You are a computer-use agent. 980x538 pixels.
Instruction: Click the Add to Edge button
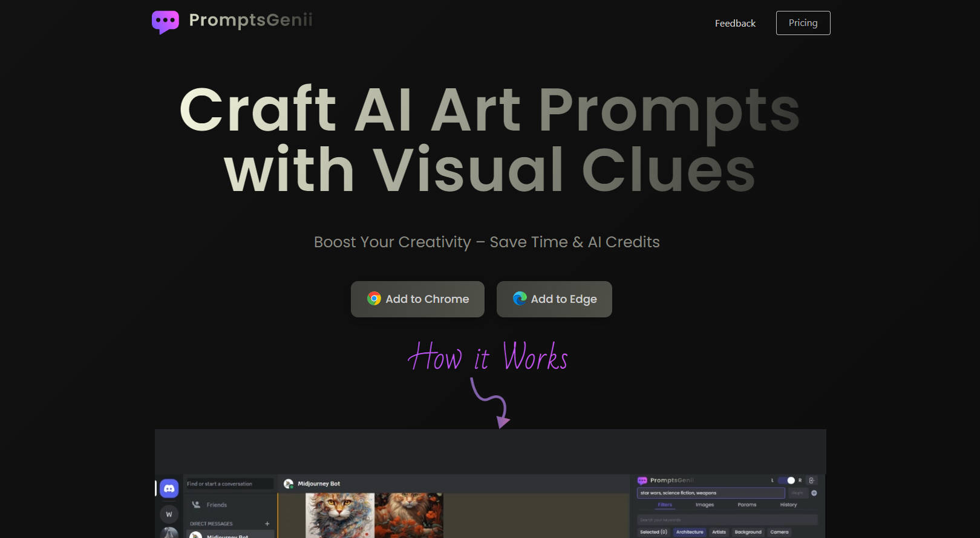[554, 299]
